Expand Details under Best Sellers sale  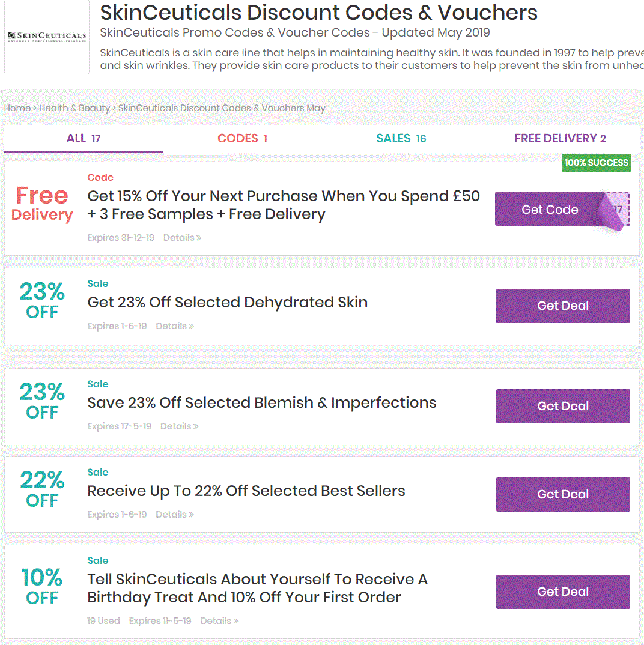click(x=174, y=515)
